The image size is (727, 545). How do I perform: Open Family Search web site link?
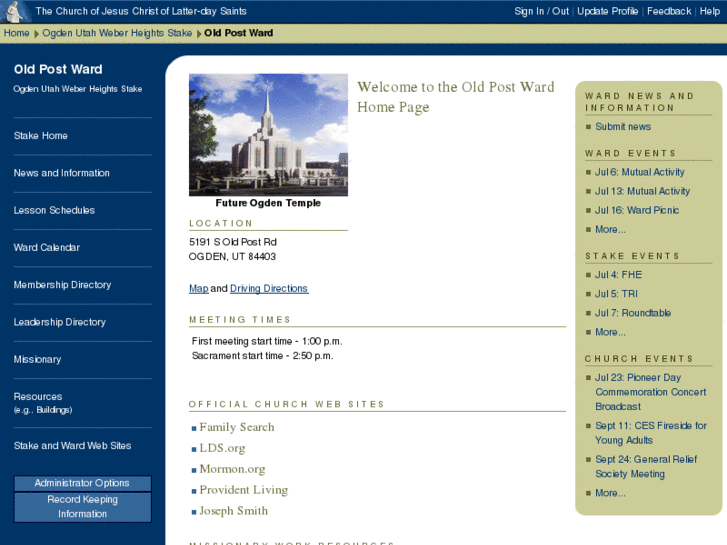237,427
